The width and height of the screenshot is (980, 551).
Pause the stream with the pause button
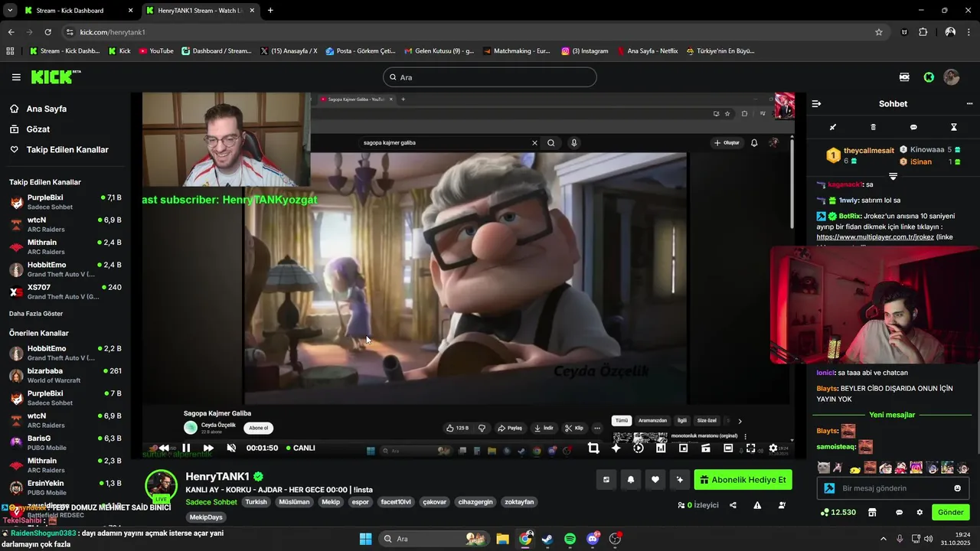click(186, 448)
